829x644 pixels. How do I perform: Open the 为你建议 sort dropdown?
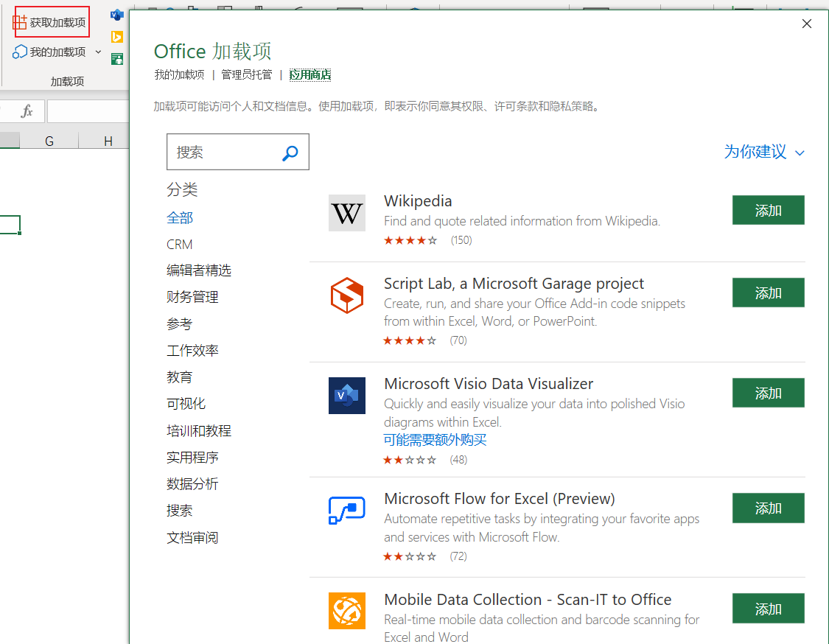(764, 152)
